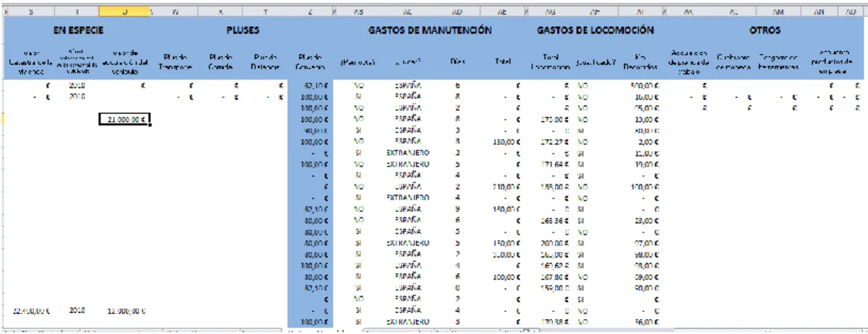Click the Plus de Distancia column title
This screenshot has height=334, width=868.
coord(266,61)
